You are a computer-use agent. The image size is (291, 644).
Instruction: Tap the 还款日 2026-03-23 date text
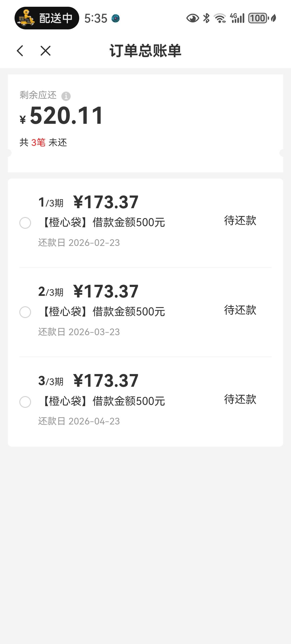coord(79,332)
